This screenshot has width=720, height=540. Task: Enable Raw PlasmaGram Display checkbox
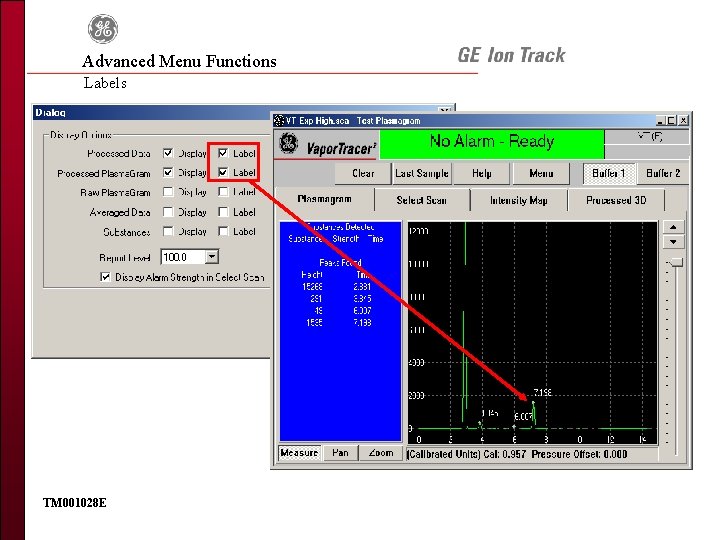tap(168, 192)
